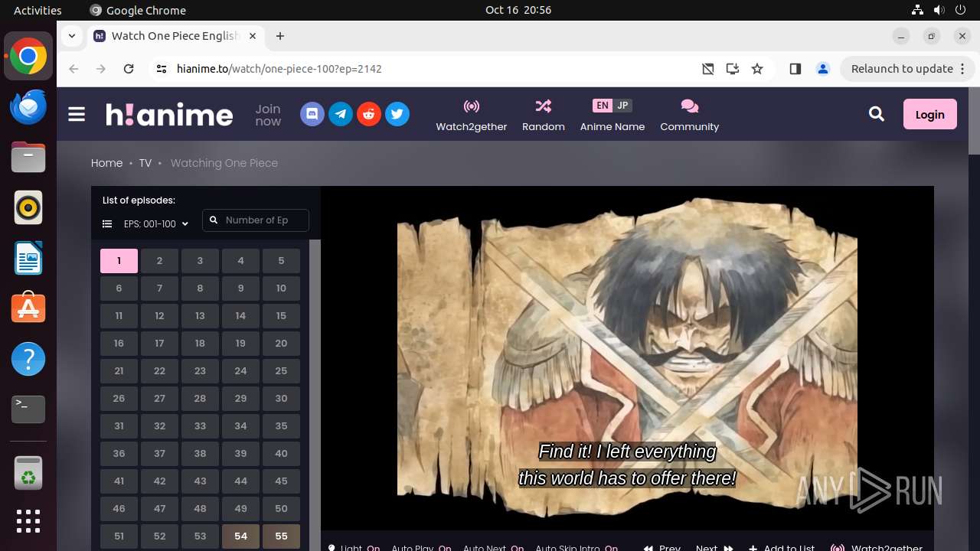980x551 pixels.
Task: Toggle Auto Next setting
Action: coord(493,548)
